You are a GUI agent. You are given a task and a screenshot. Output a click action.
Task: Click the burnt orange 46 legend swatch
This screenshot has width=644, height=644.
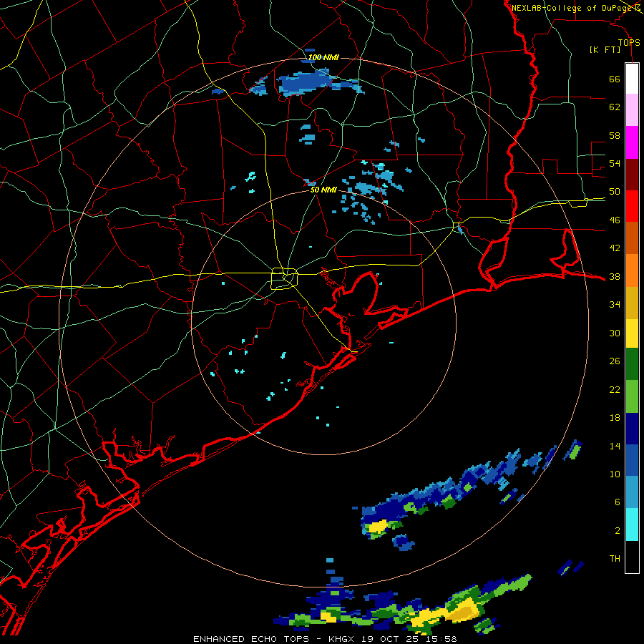[x=632, y=238]
